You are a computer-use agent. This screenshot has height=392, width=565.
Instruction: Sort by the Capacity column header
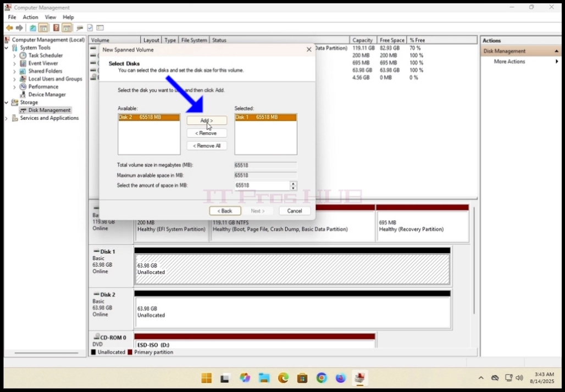[363, 40]
